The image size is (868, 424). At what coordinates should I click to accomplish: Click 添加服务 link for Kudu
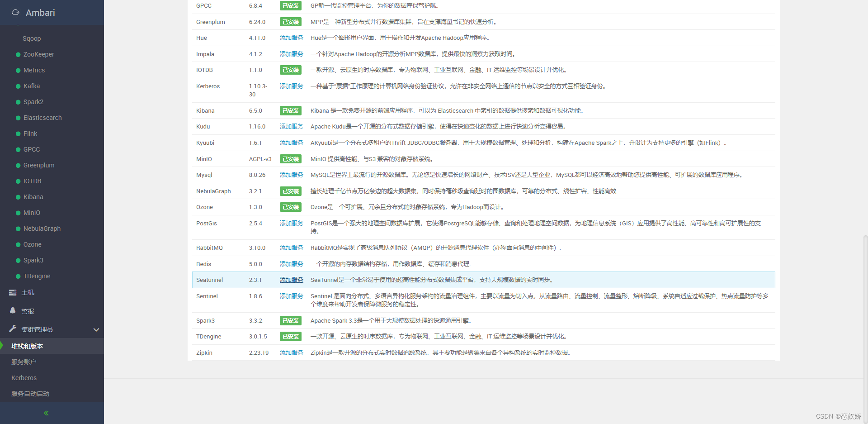(x=292, y=127)
